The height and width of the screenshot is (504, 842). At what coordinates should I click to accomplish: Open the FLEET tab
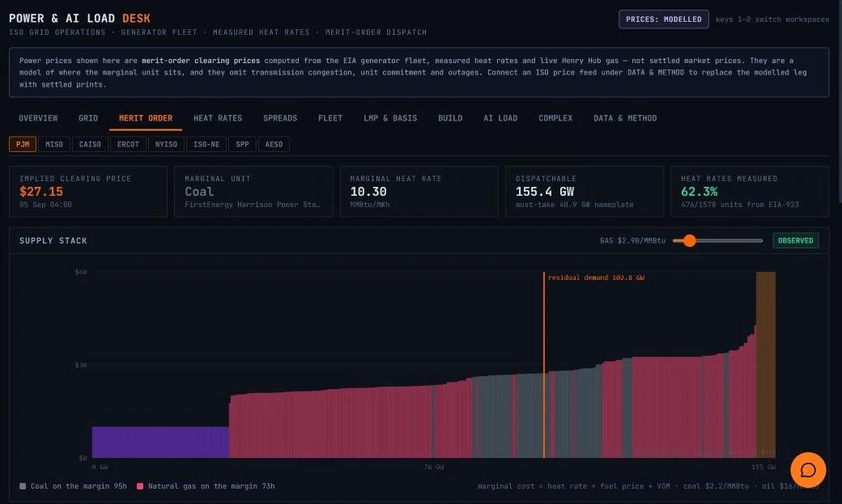coord(330,118)
